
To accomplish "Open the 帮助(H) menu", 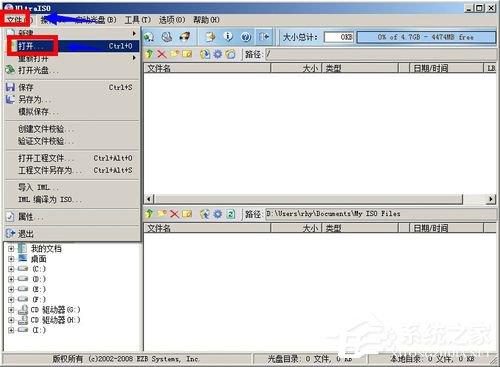I will click(x=206, y=20).
